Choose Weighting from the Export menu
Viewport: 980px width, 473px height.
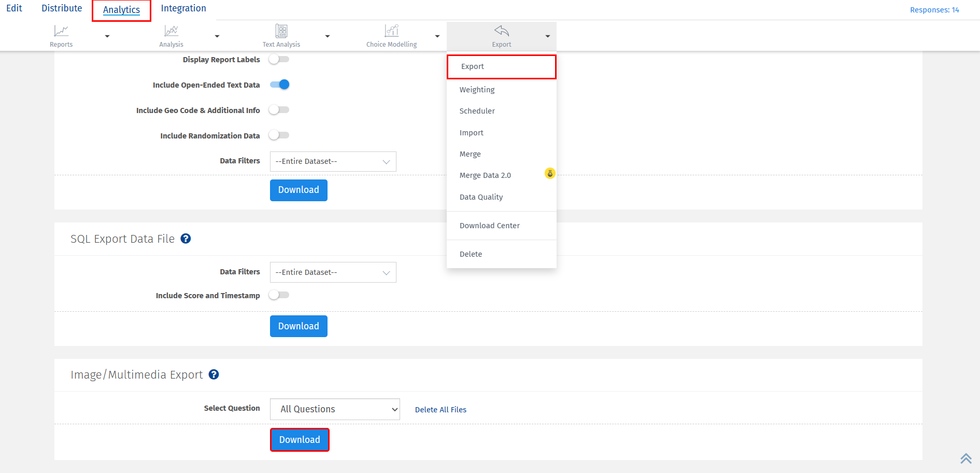(x=477, y=90)
